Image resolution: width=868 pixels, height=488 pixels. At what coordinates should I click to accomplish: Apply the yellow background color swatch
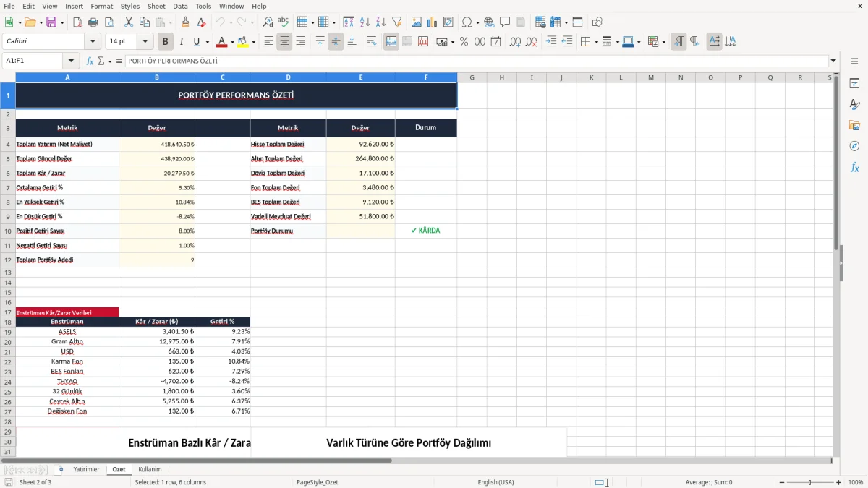coord(243,42)
